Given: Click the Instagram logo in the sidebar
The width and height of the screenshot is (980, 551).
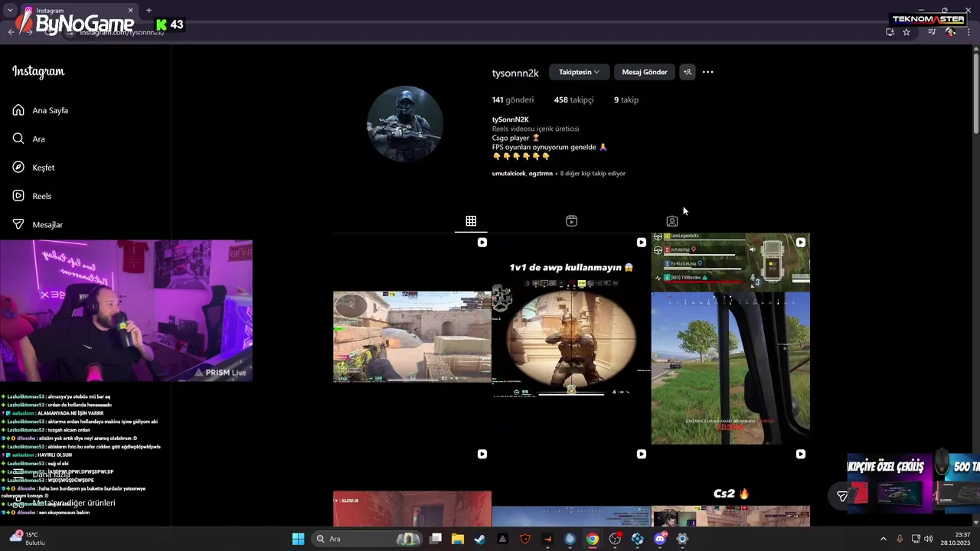Looking at the screenshot, I should (38, 72).
